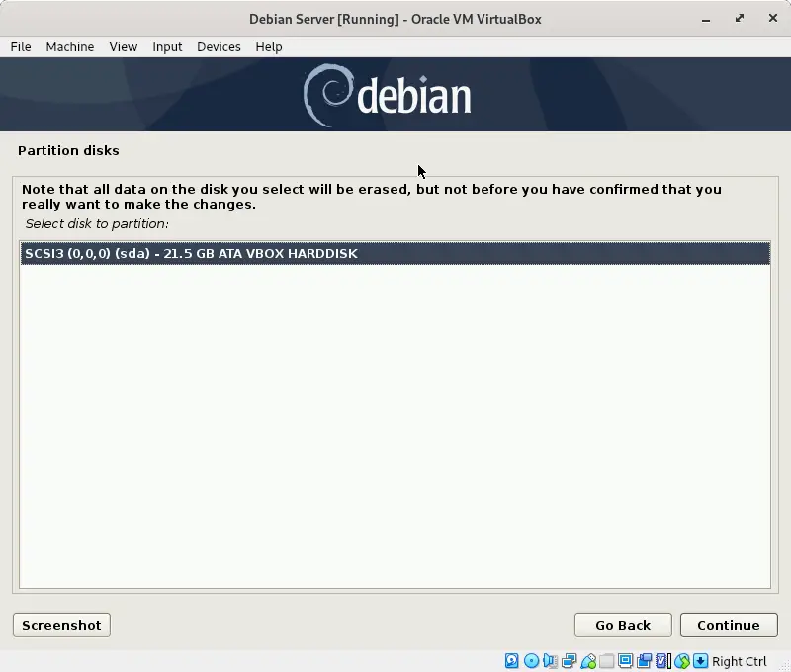Viewport: 791px width, 672px height.
Task: Open the Machine menu
Action: [x=70, y=46]
